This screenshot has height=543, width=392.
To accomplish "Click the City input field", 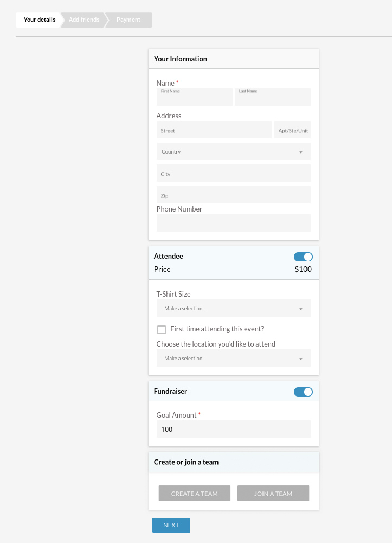I will coord(234,173).
